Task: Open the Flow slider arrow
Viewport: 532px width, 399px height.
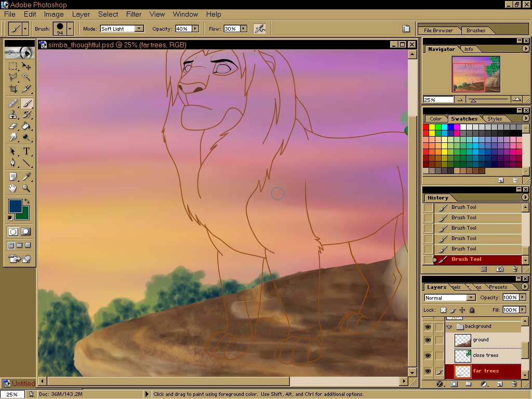Action: tap(244, 29)
